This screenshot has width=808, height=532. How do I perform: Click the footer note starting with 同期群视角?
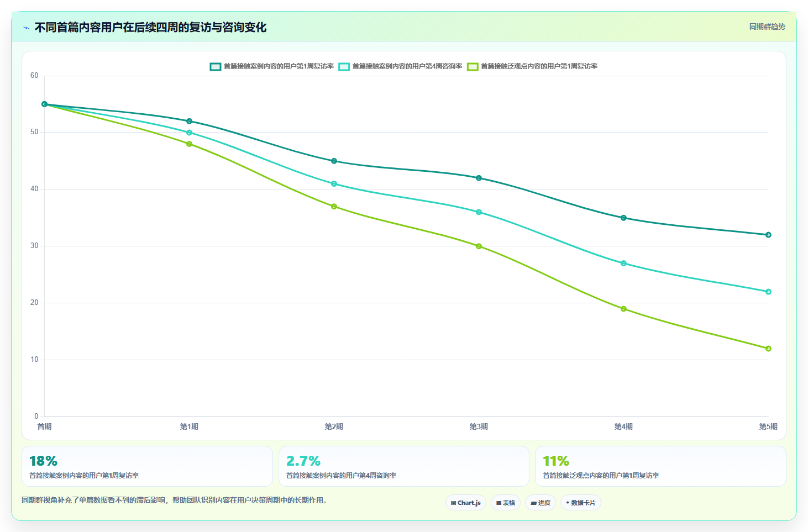click(x=176, y=501)
